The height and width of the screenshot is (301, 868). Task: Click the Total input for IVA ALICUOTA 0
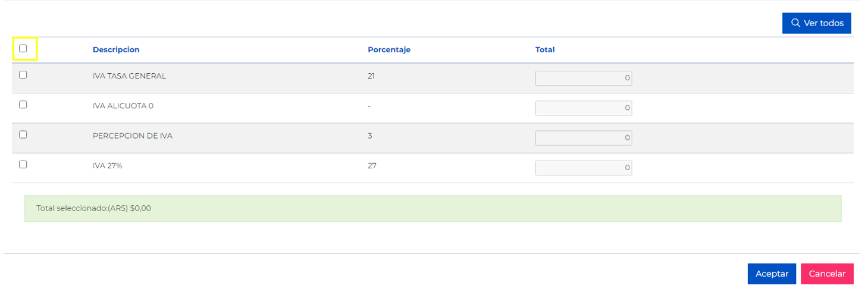pyautogui.click(x=583, y=108)
